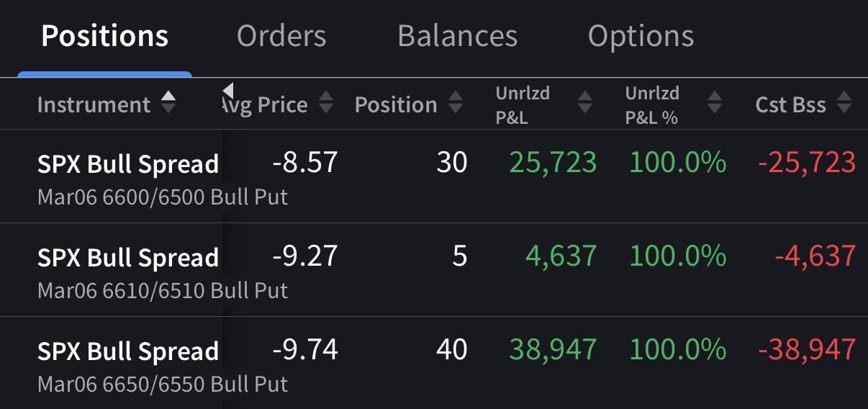Open the Orders tab
868x409 pixels.
[x=281, y=36]
